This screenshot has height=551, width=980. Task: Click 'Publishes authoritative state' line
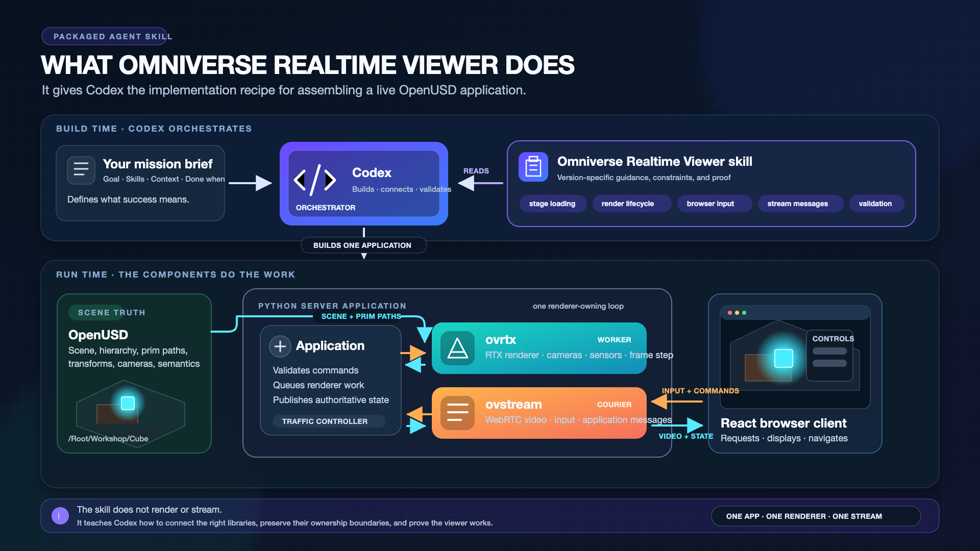[x=331, y=400]
